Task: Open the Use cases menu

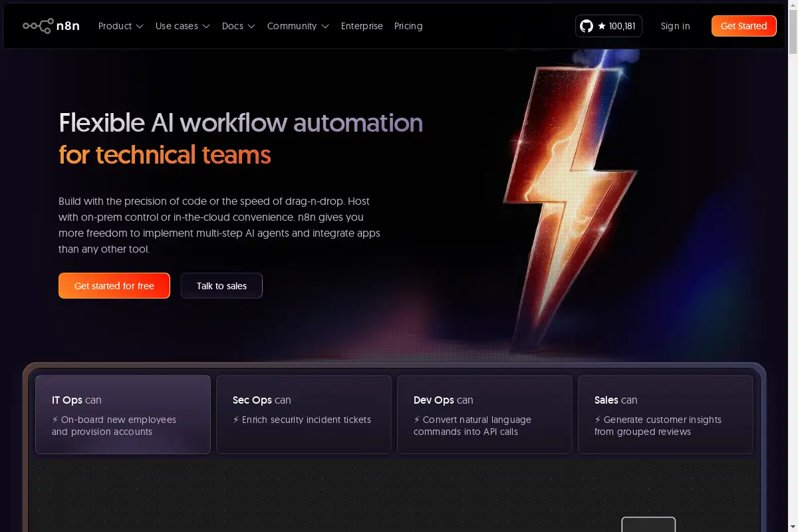Action: click(x=183, y=26)
